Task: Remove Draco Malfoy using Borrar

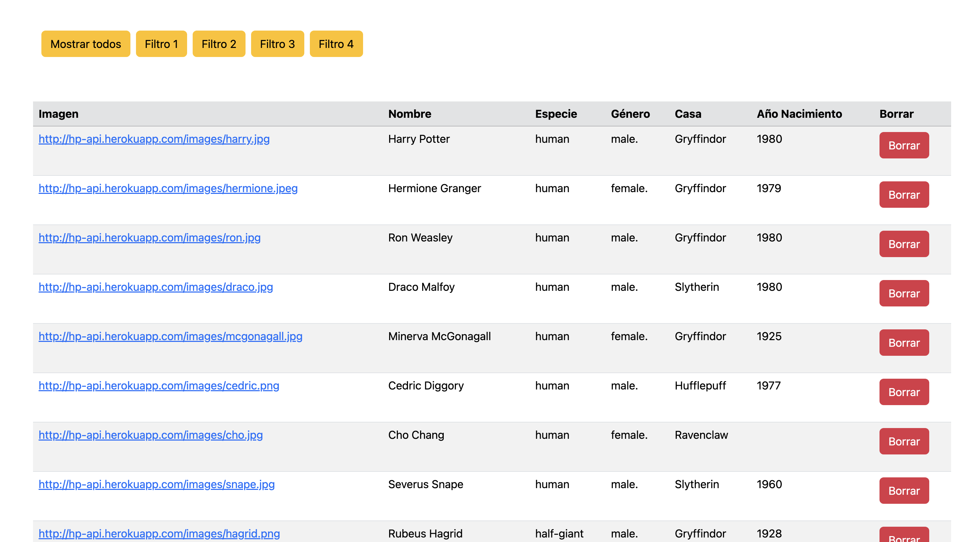Action: click(x=903, y=294)
